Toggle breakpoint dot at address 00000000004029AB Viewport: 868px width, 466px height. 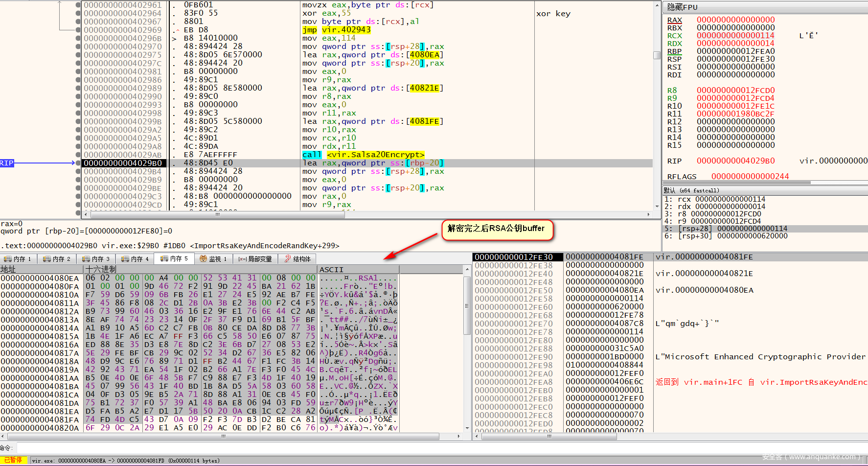pos(78,155)
